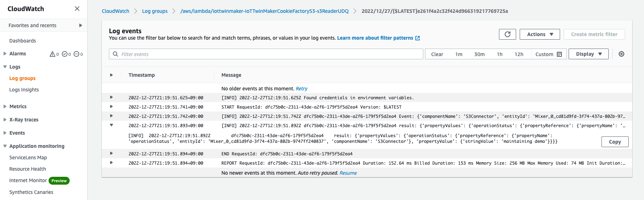Close the CloudWatch sidebar panel
Image resolution: width=644 pixels, height=200 pixels.
point(77,9)
